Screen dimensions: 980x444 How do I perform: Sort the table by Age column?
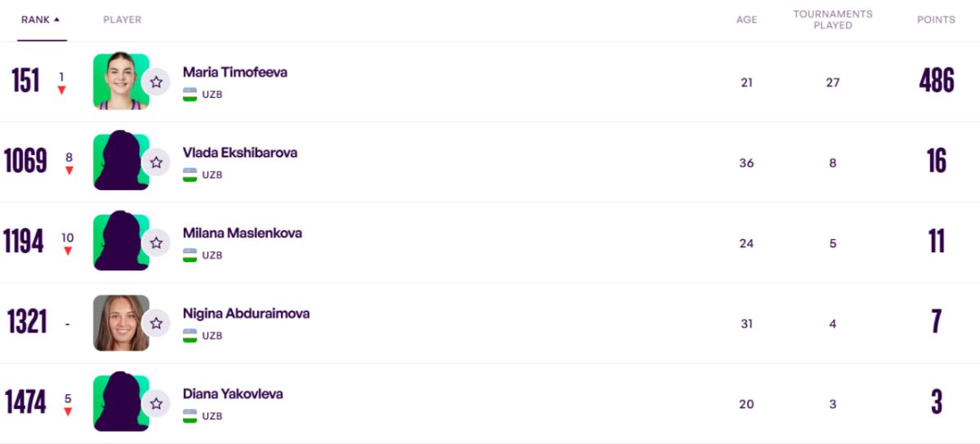(x=746, y=20)
